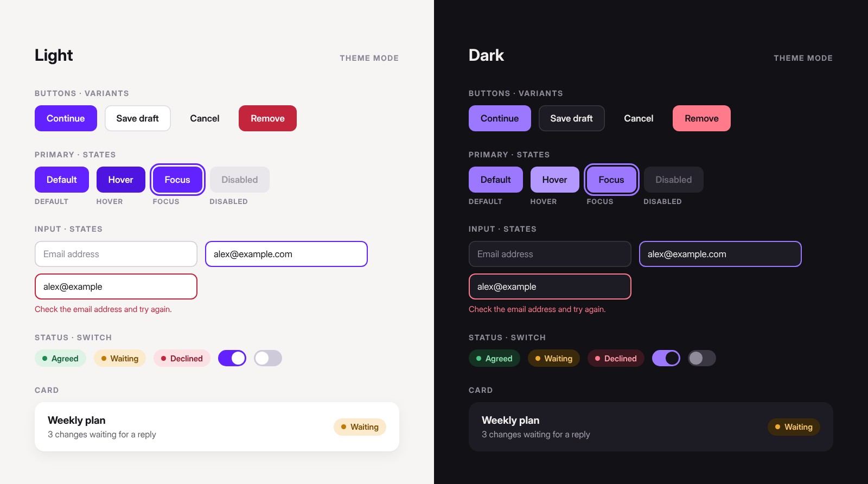Image resolution: width=868 pixels, height=484 pixels.
Task: Click the focused alex@example.com field in Light panel
Action: pyautogui.click(x=286, y=254)
